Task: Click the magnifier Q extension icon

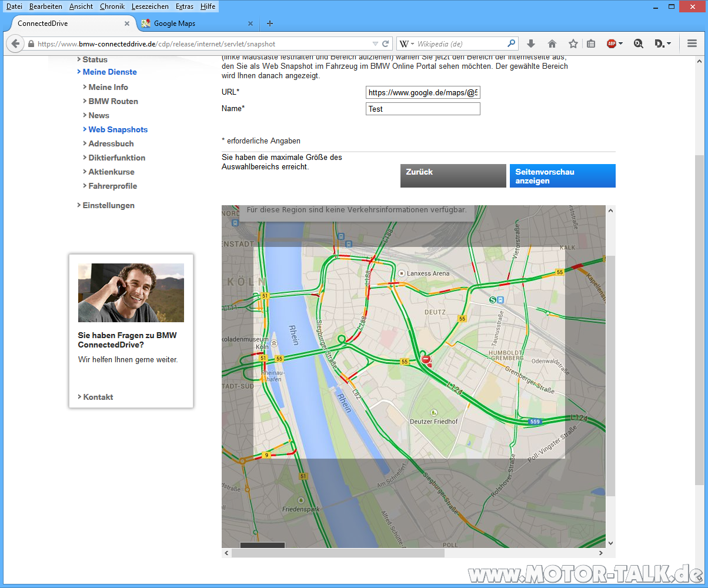Action: (x=639, y=44)
